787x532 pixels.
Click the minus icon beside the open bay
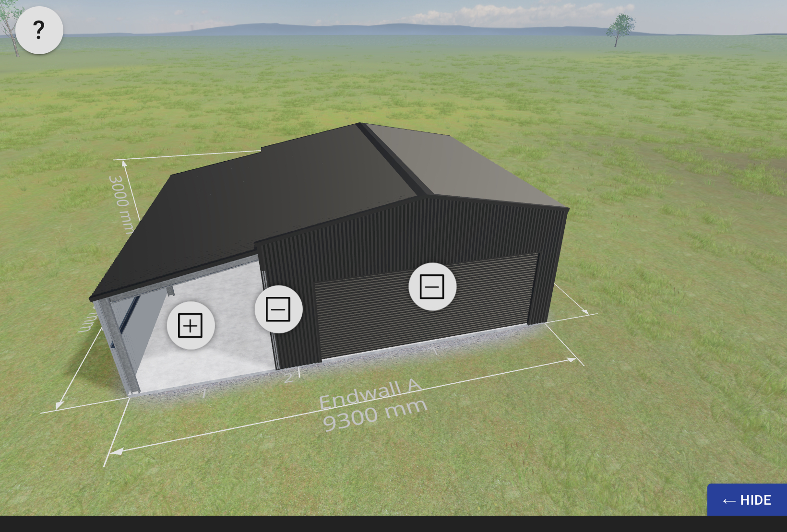click(278, 309)
